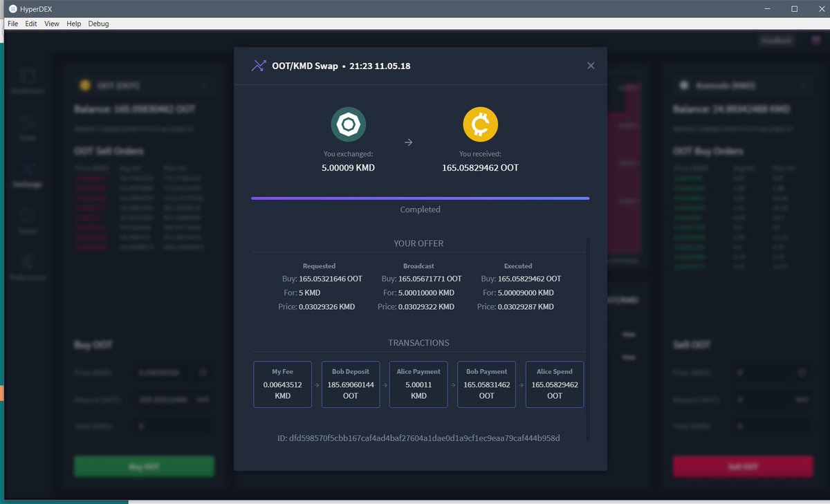Click the Broadcast 'For' value '5.00010000 KMD'

(426, 292)
